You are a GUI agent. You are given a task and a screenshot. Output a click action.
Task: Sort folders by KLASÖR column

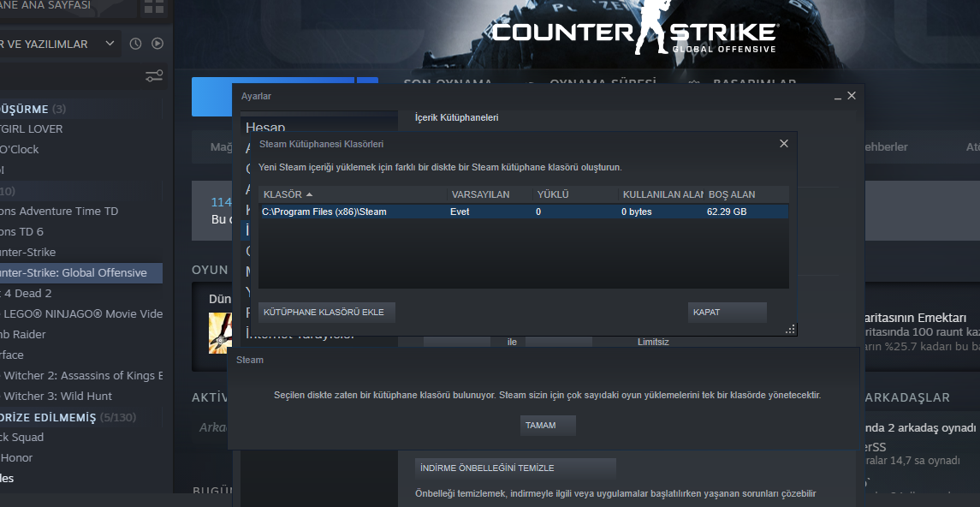click(x=353, y=194)
